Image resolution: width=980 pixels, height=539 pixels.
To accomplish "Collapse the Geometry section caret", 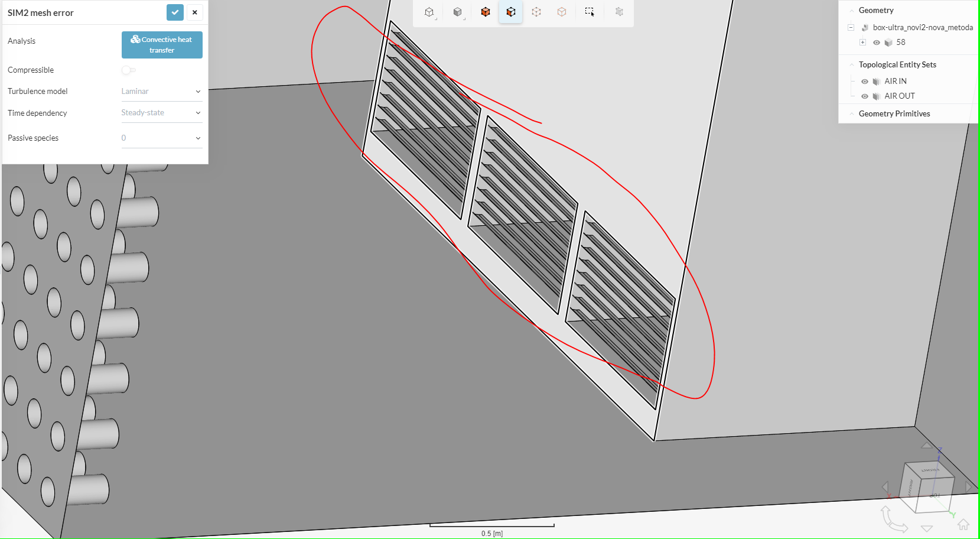I will tap(851, 11).
